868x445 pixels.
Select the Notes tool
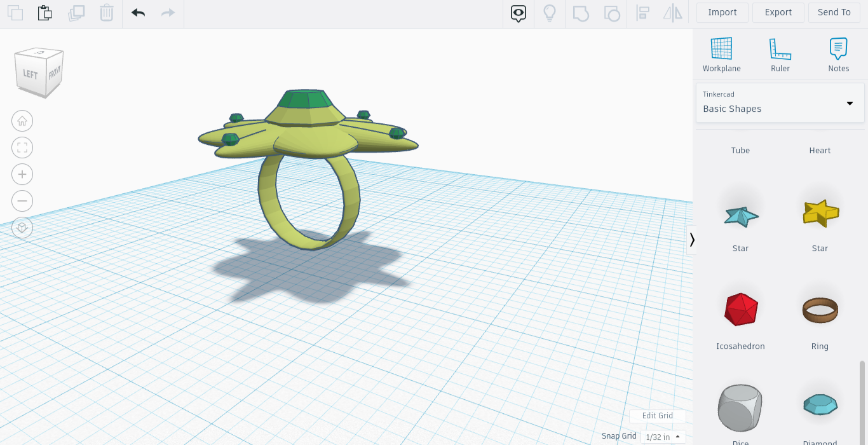(x=839, y=55)
